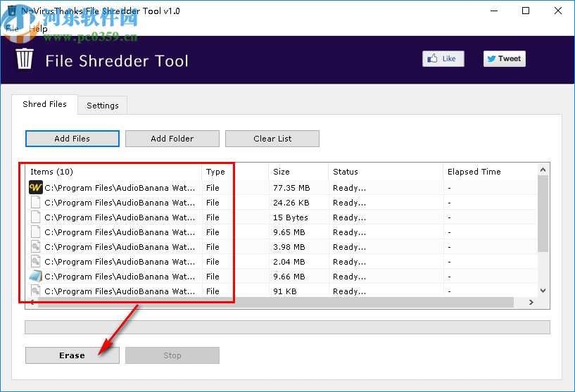Viewport: 575px width, 392px height.
Task: Open the File menu
Action: [12, 29]
